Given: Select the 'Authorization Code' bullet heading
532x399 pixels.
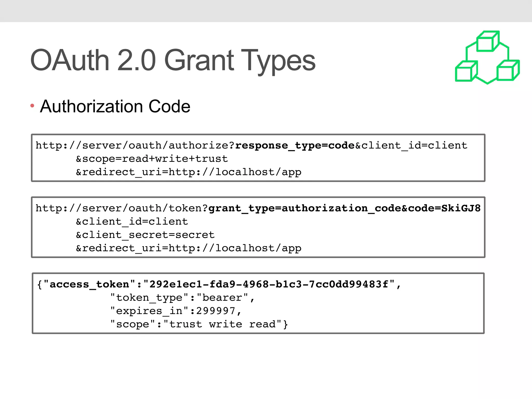Looking at the screenshot, I should click(x=115, y=106).
